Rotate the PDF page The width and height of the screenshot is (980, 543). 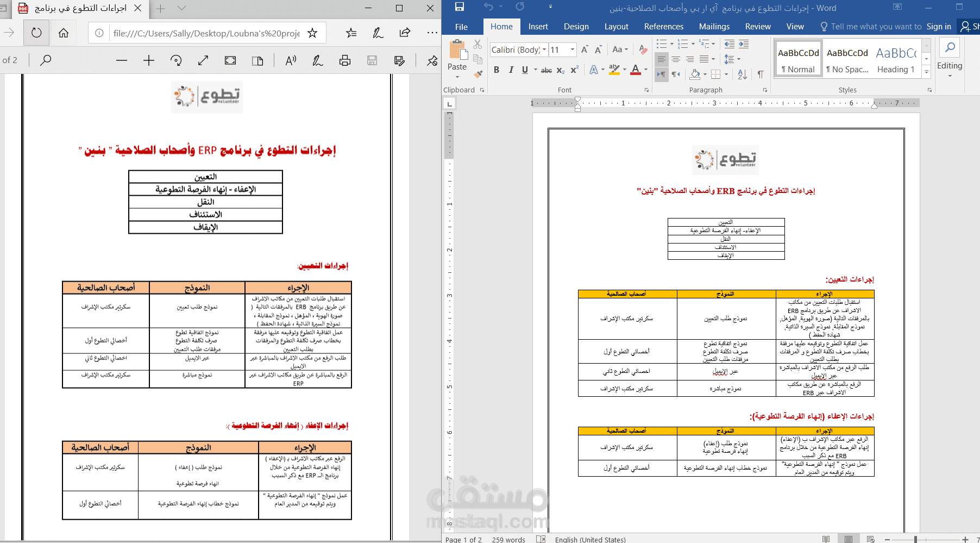click(176, 60)
